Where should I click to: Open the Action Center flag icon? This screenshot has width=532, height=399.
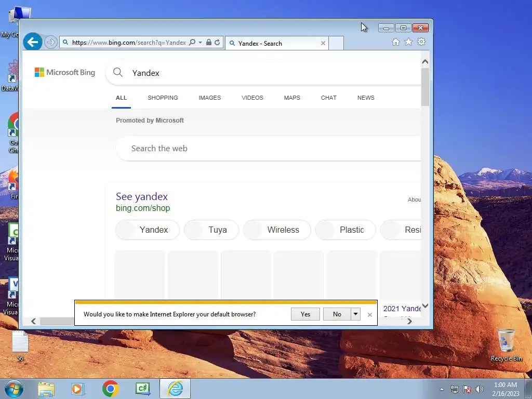point(467,389)
